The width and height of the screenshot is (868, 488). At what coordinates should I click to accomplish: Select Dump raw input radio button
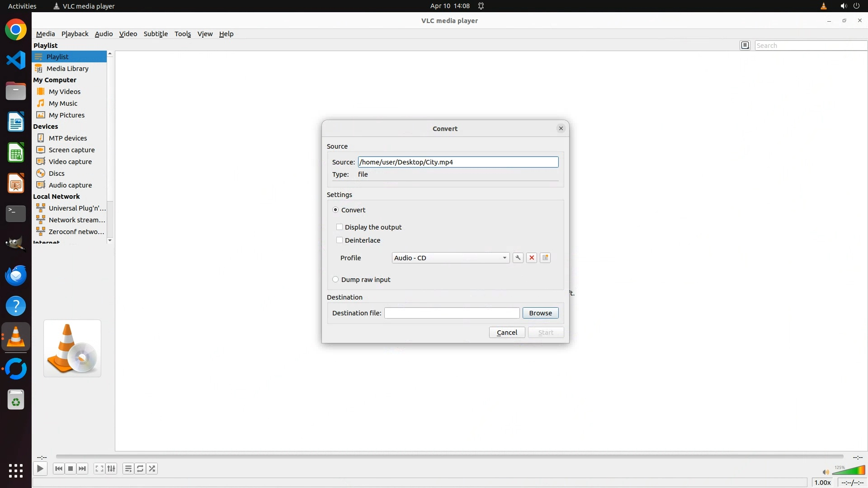click(x=335, y=279)
